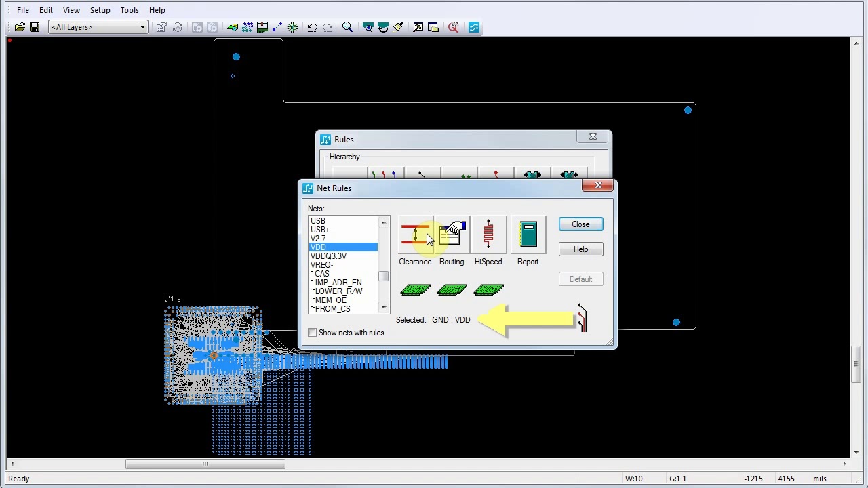Click the green board icon under Routing
The width and height of the screenshot is (868, 488).
pos(452,290)
